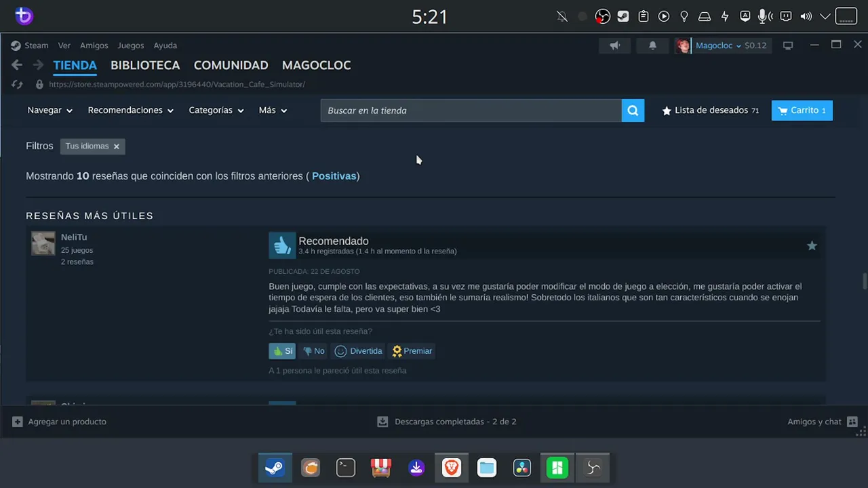
Task: Open the Ayuda menu
Action: tap(165, 45)
